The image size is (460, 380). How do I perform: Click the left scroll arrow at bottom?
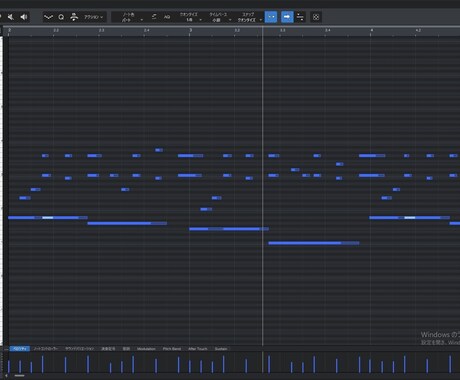click(x=6, y=376)
